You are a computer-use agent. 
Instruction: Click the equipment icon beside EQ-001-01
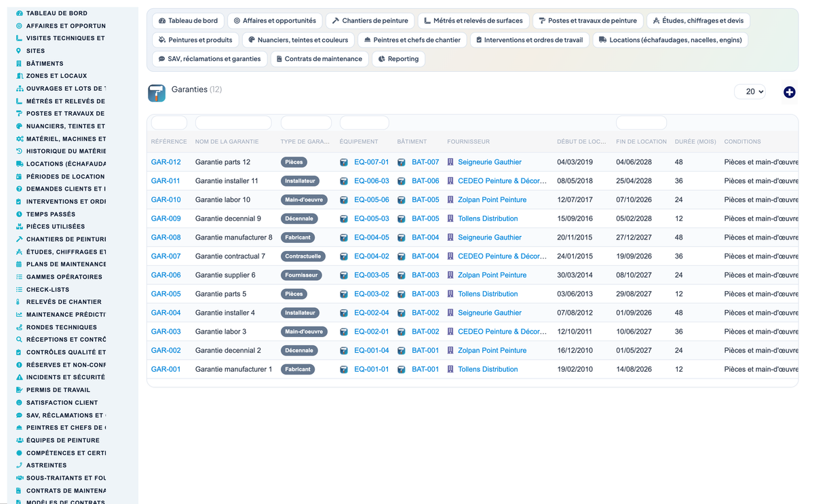tap(344, 369)
